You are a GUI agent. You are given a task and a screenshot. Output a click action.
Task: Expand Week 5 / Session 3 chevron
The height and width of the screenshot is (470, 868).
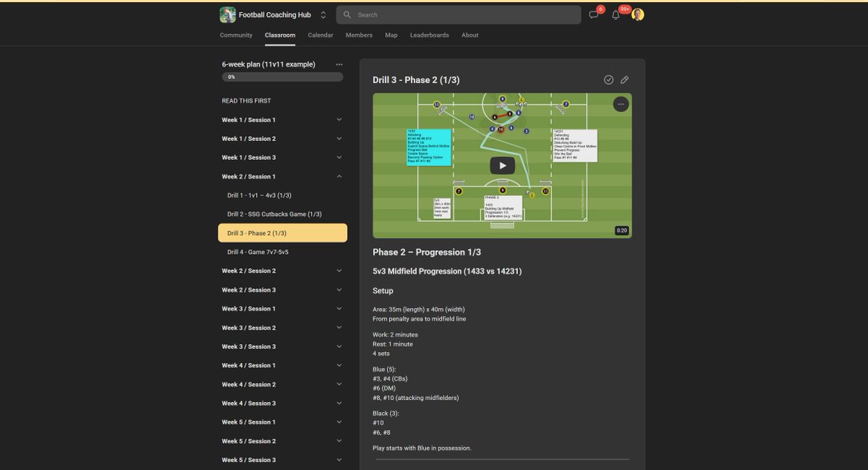click(x=339, y=460)
